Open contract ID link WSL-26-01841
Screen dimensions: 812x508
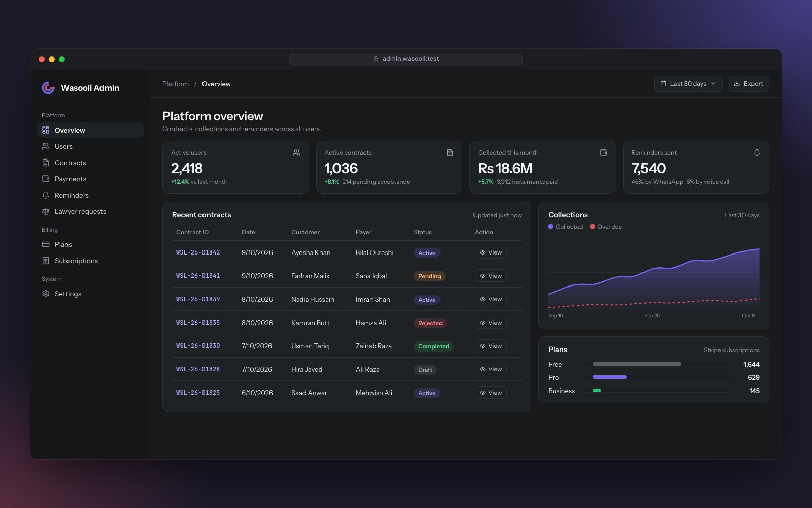198,276
